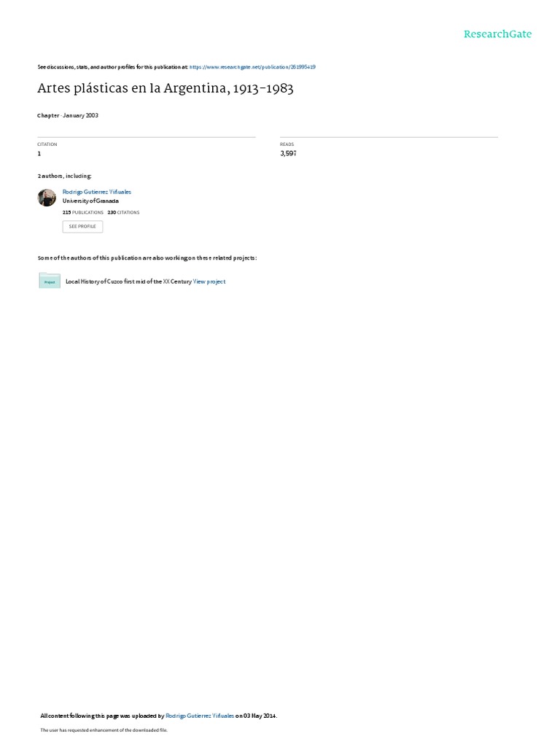Click the 2 authors including heading

pos(65,176)
